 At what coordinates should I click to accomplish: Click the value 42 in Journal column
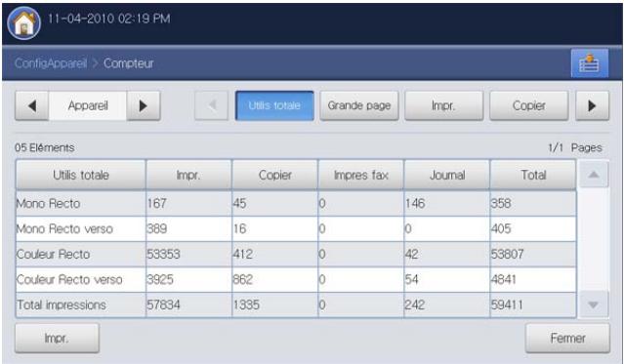(x=411, y=254)
